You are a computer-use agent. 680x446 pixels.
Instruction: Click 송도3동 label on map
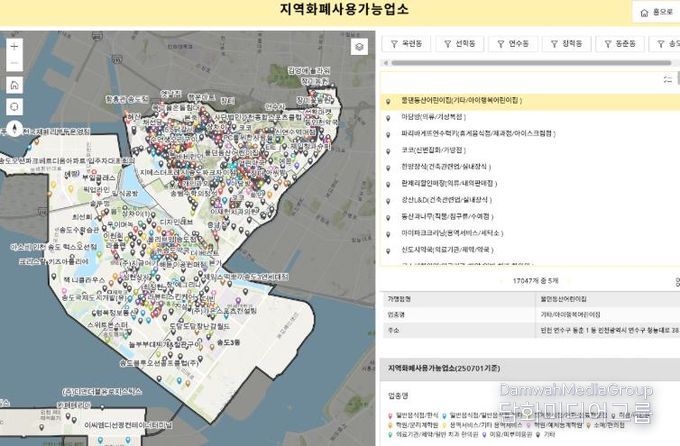[229, 343]
